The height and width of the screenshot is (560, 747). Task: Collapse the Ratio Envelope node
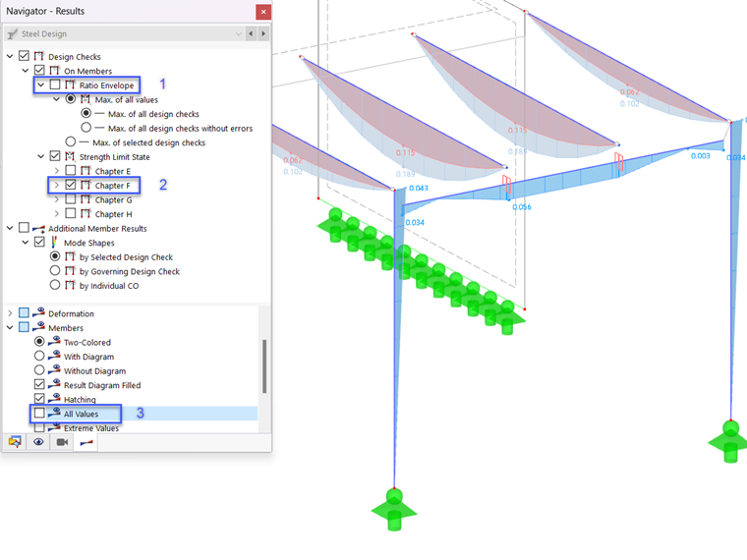tap(41, 84)
